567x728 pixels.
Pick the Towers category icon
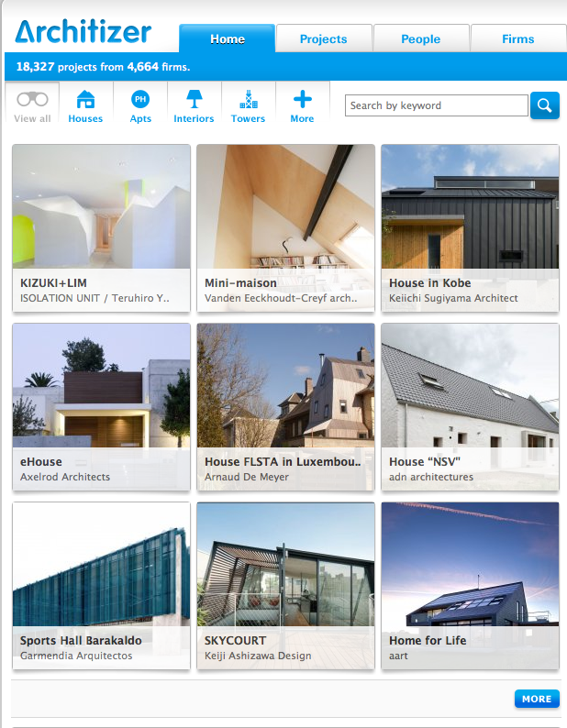pyautogui.click(x=249, y=99)
